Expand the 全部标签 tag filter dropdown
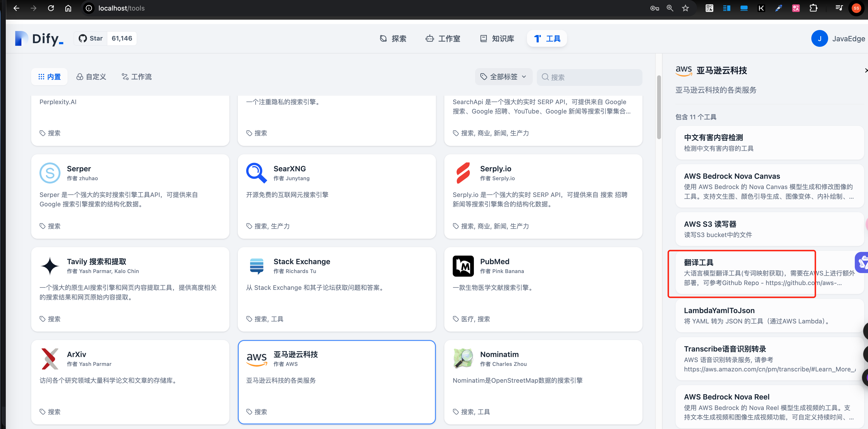 click(503, 77)
